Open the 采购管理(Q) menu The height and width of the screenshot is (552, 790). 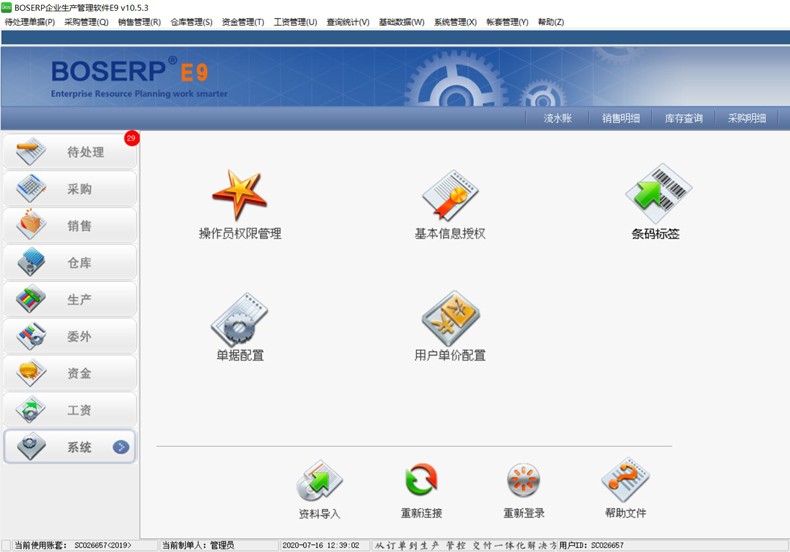[86, 22]
